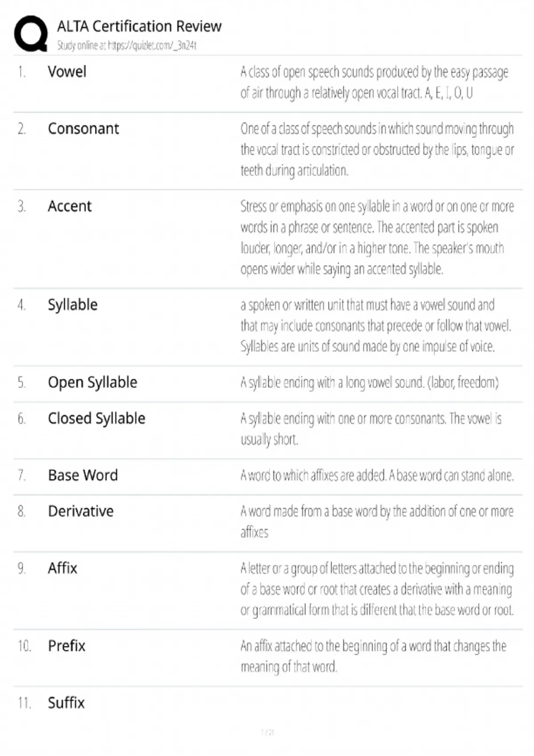The height and width of the screenshot is (756, 534).
Task: Click the Consonant definition paragraph
Action: [377, 149]
